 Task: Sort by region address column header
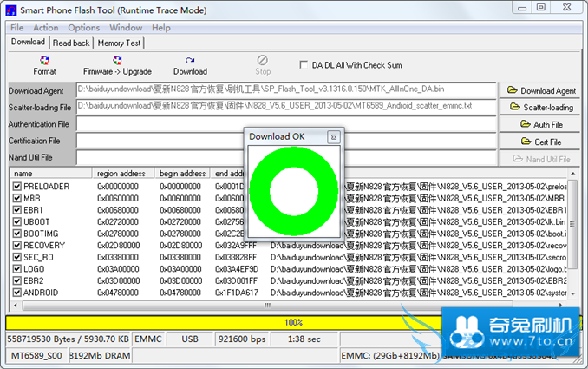124,174
